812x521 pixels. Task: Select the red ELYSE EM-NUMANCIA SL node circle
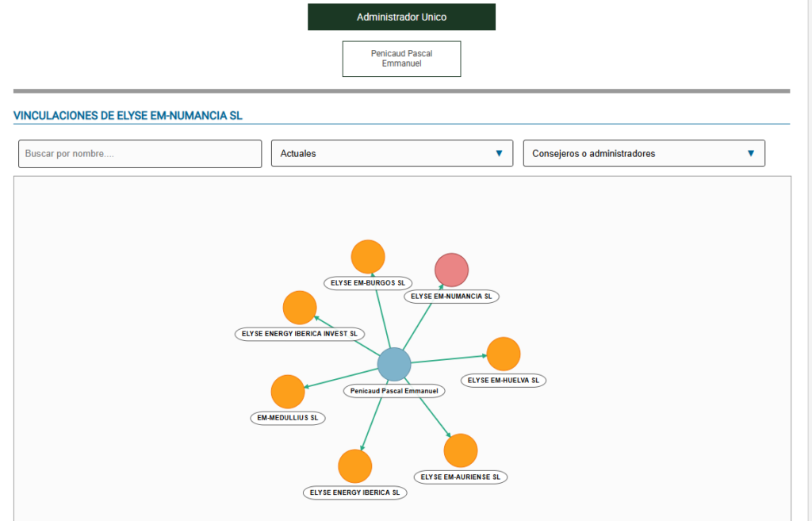pos(452,270)
